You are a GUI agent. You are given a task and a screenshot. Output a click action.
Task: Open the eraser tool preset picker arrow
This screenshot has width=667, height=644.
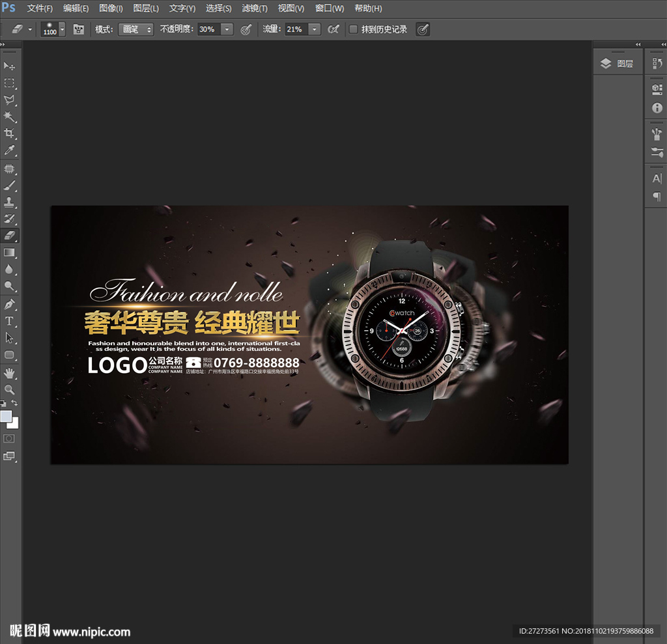pos(30,29)
